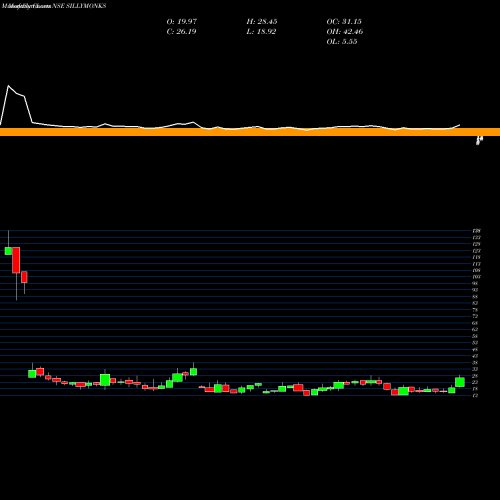500x500 pixels.
Task: Select the close value C: 26.19
Action: 181,31
